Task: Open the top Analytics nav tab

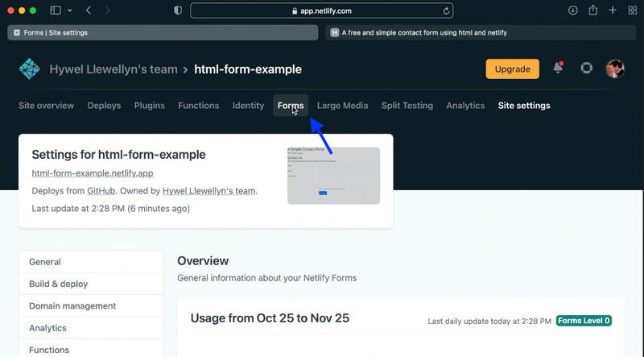Action: (465, 106)
